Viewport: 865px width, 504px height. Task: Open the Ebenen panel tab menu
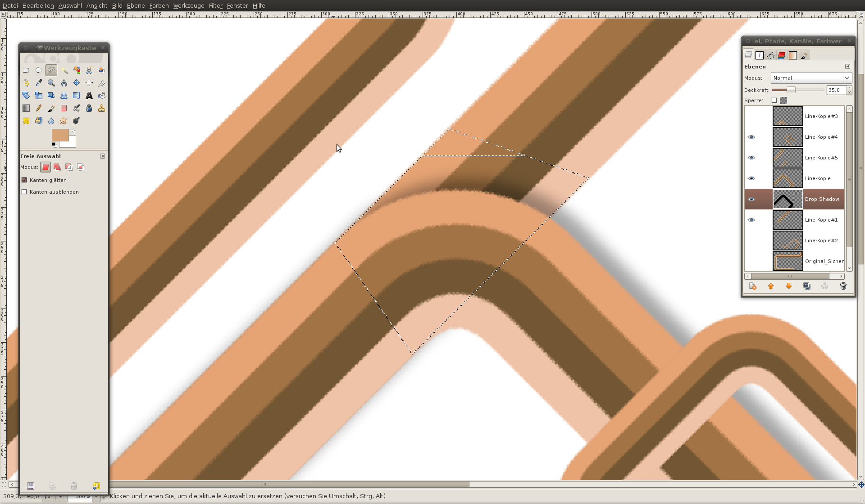(847, 67)
